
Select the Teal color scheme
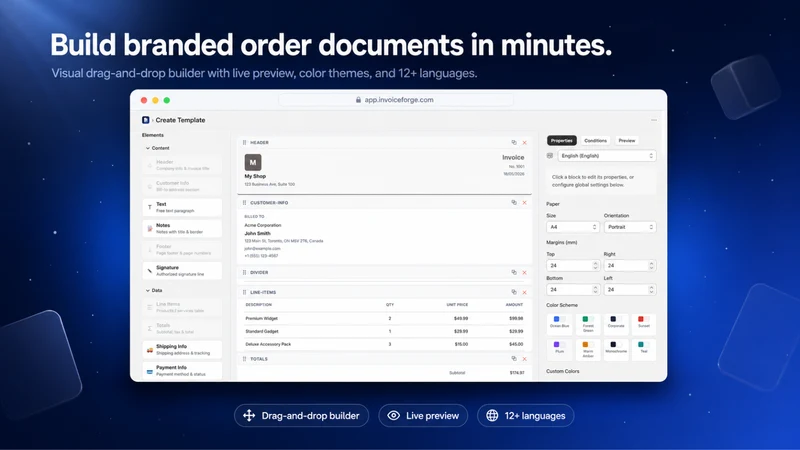(644, 348)
